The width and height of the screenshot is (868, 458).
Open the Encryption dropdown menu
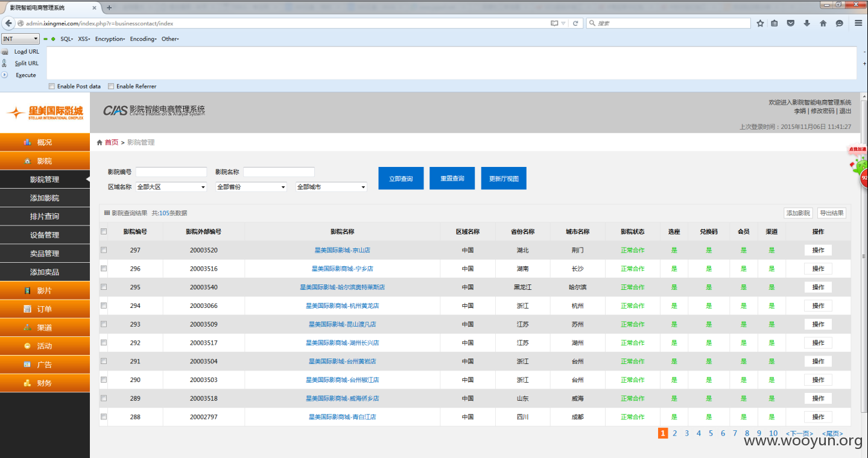[x=110, y=39]
